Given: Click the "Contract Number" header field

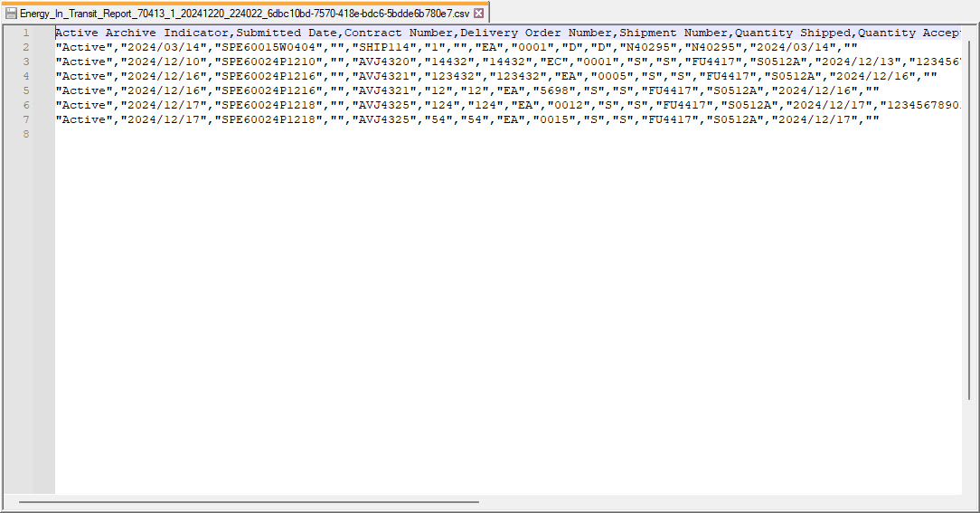Looking at the screenshot, I should tap(399, 33).
